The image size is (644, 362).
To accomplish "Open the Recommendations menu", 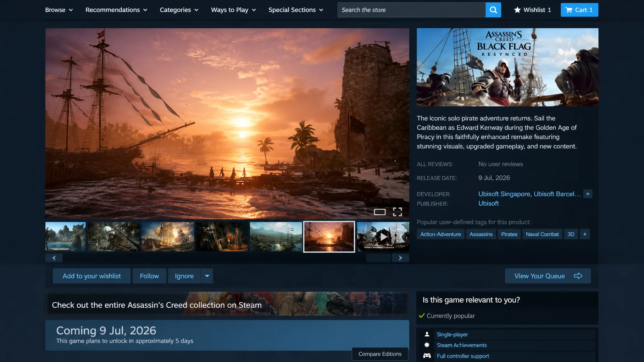I will [x=116, y=10].
